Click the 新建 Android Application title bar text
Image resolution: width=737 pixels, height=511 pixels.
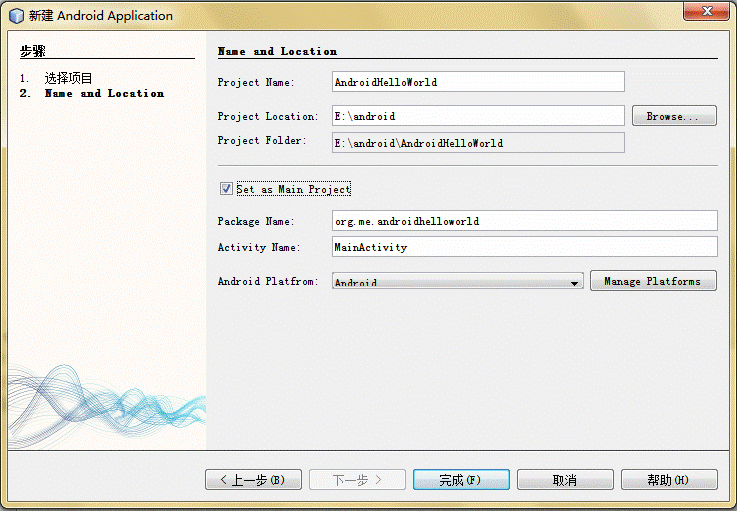point(101,16)
